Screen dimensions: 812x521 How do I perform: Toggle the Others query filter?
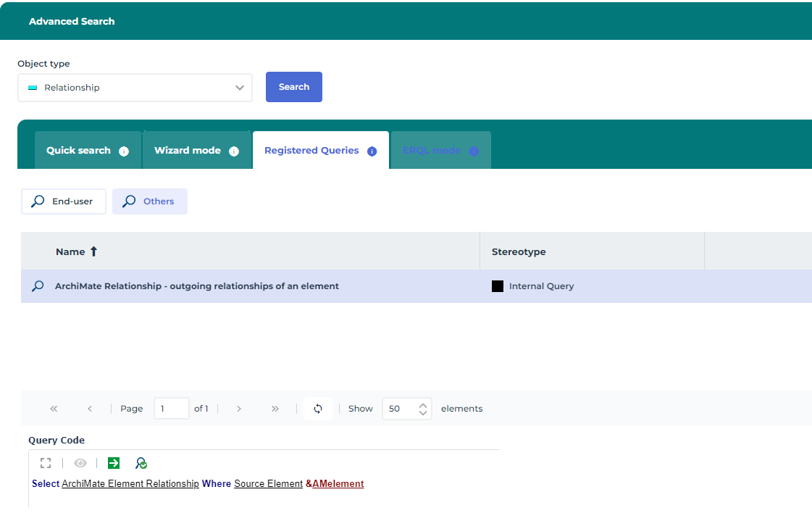(150, 201)
